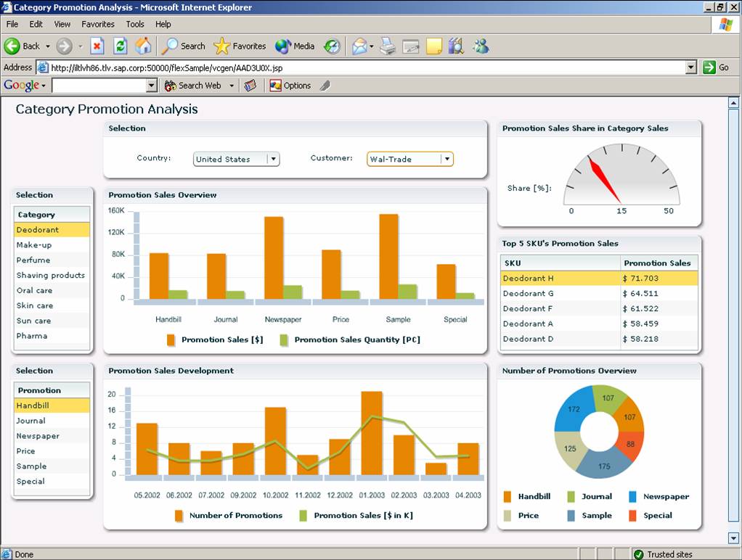The width and height of the screenshot is (742, 560).
Task: Expand the Customer Wal-Trade dropdown
Action: point(447,159)
